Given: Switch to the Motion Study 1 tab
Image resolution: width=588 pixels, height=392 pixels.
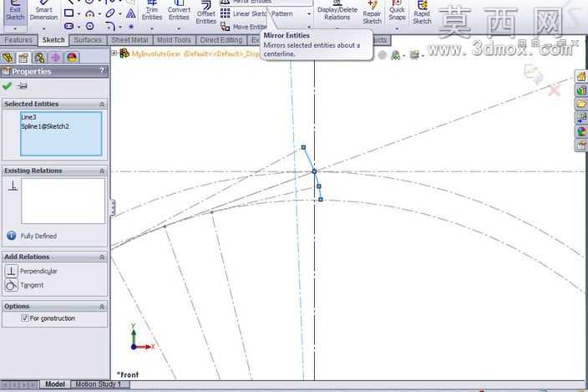Looking at the screenshot, I should click(99, 384).
